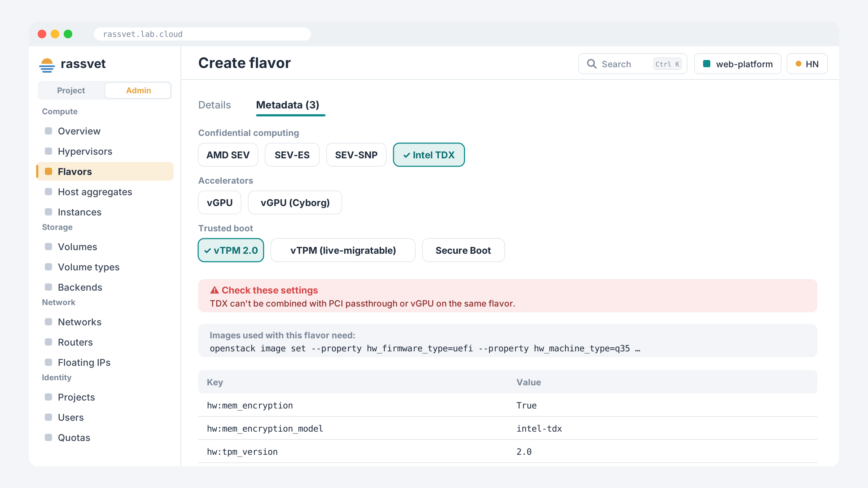
Task: Switch to the Details tab
Action: pyautogui.click(x=214, y=105)
